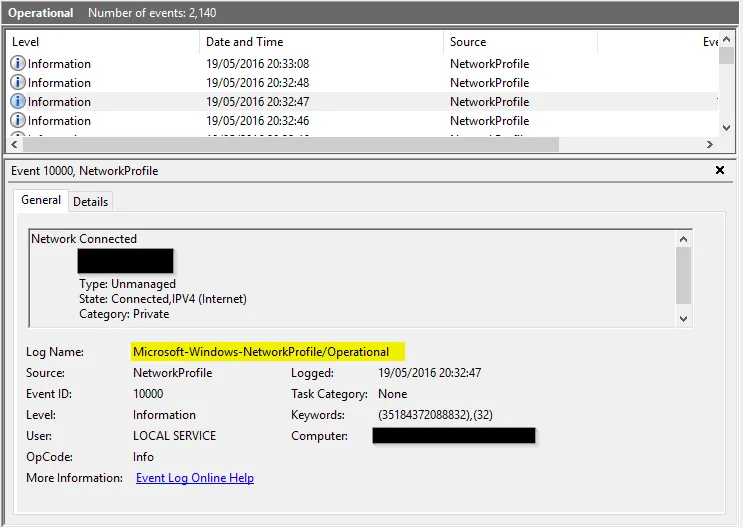Click horizontal scrollbar right arrow
This screenshot has height=528, width=743.
coord(709,145)
